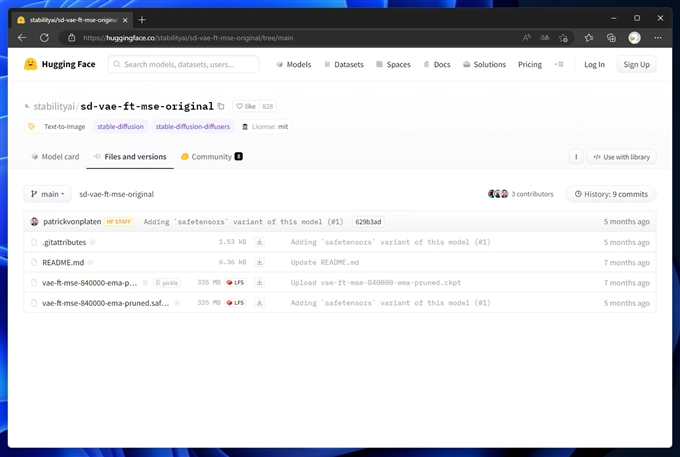The height and width of the screenshot is (457, 680).
Task: Open browser settings and more menu
Action: 658,38
